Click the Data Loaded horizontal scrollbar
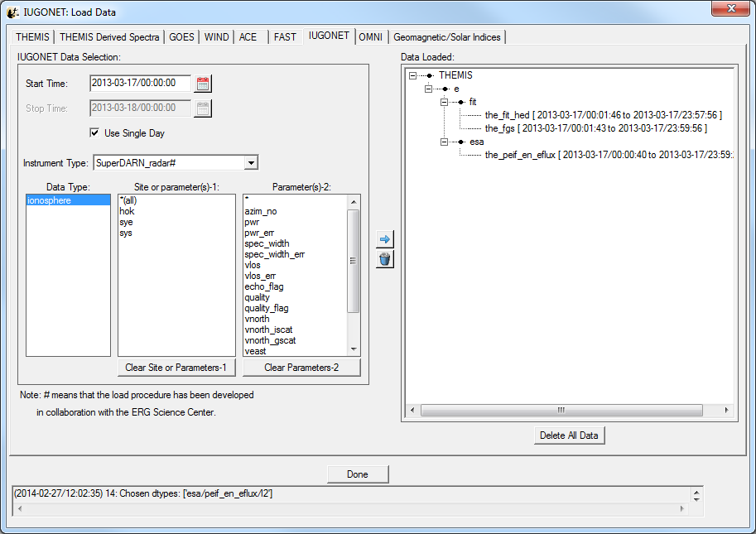756x534 pixels. (561, 410)
